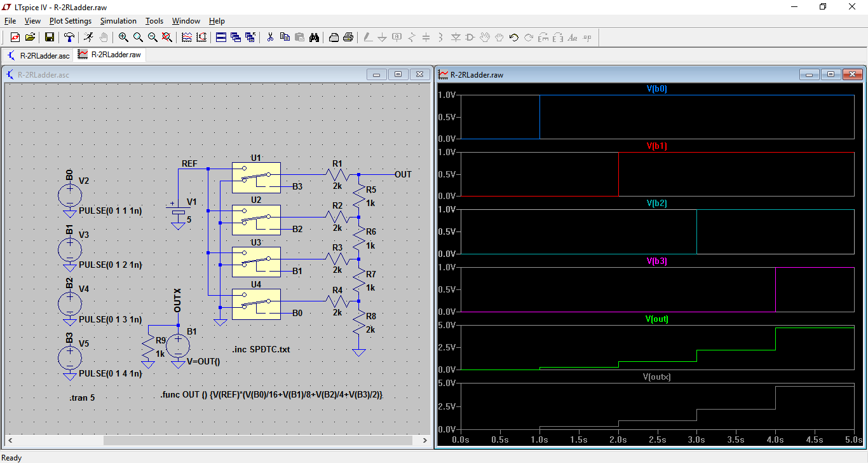Maximize the R-2RLadder.asc schematic window
Viewport: 868px width, 463px height.
click(x=398, y=74)
